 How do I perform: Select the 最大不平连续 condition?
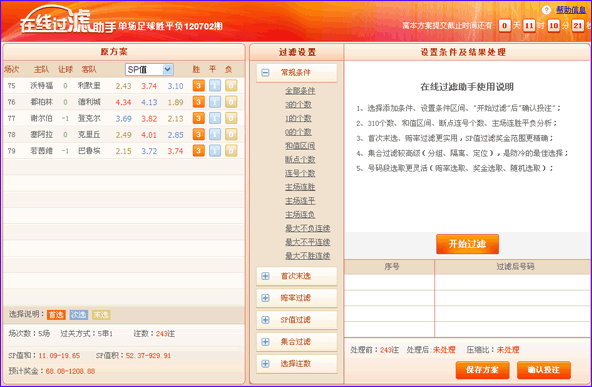pos(308,242)
